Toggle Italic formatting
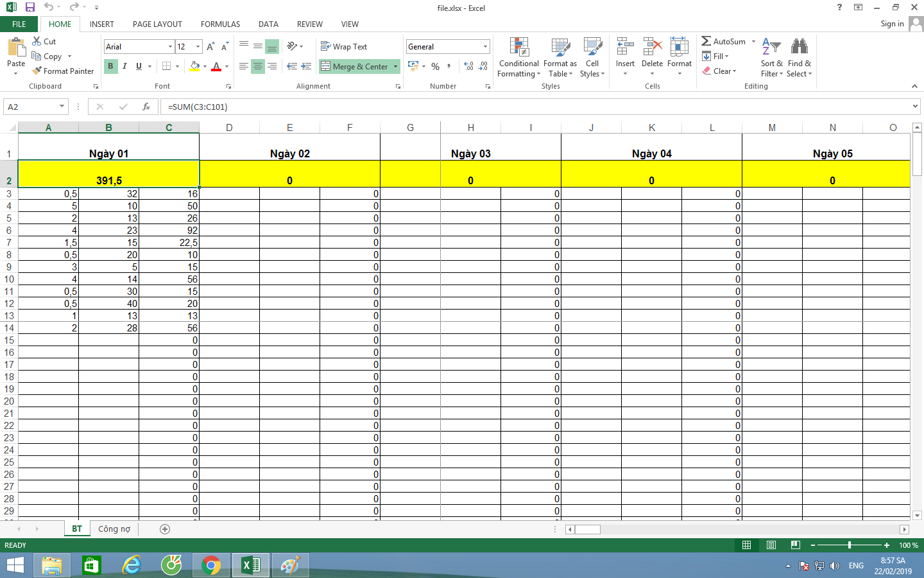Image resolution: width=924 pixels, height=578 pixels. point(124,66)
